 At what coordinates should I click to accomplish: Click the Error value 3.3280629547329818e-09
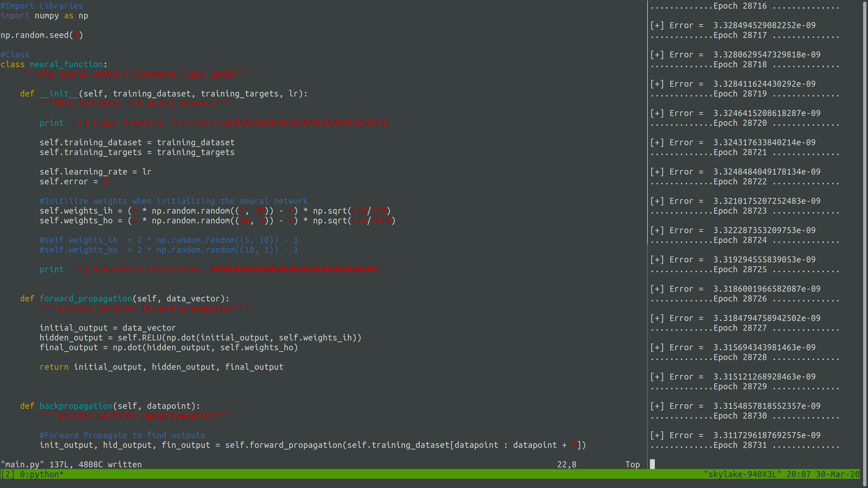click(x=767, y=54)
